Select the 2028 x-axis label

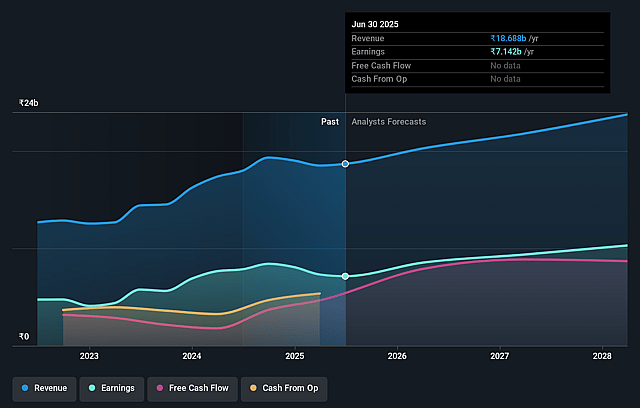pos(602,356)
